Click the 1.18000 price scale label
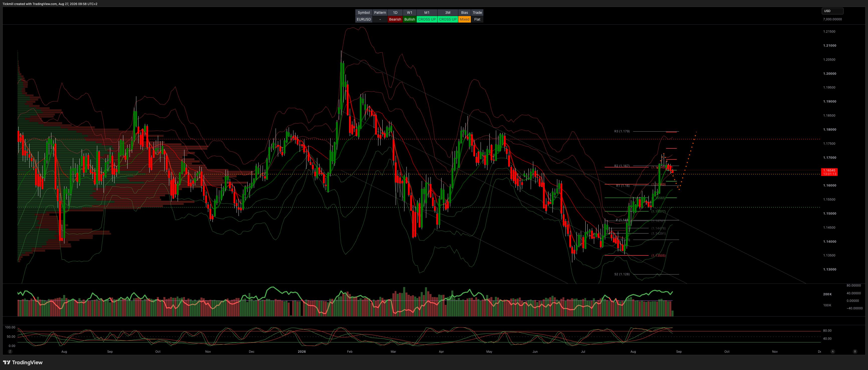The width and height of the screenshot is (868, 370). click(830, 129)
